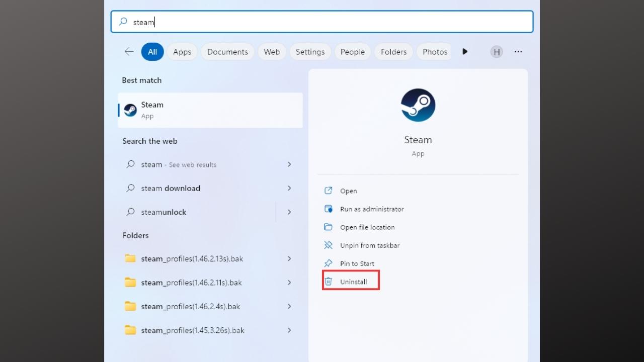Viewport: 644px width, 362px height.
Task: Expand chevron for steam_profiles(1.46.2.13s).bak
Action: (289, 258)
